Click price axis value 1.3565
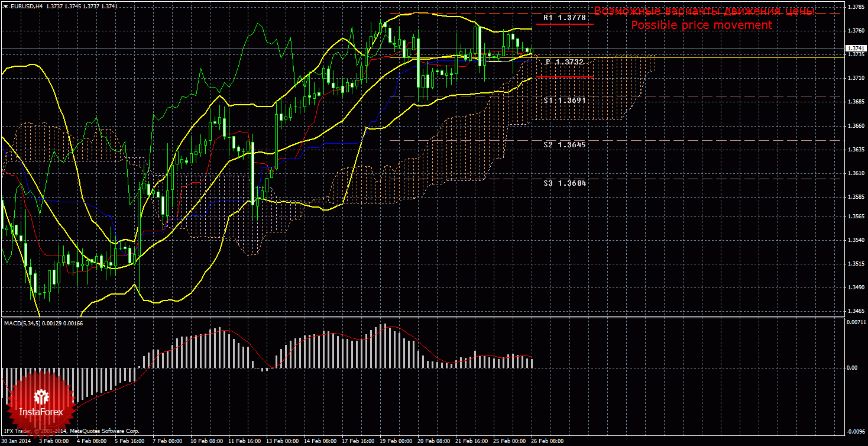 coord(857,216)
